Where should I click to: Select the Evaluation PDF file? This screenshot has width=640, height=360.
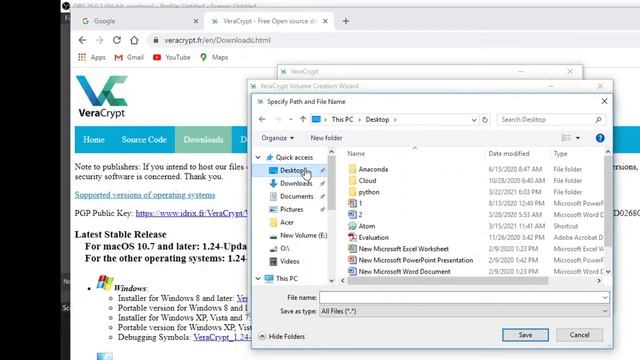373,237
